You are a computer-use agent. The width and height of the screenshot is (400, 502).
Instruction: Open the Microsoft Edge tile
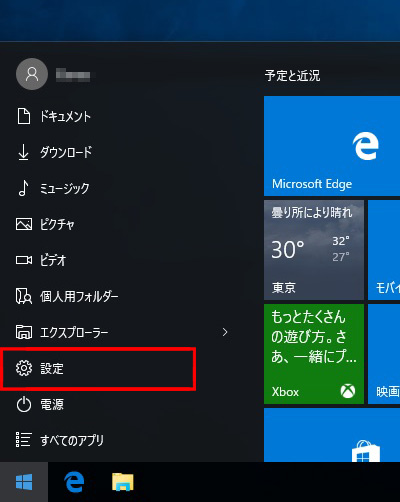[x=332, y=146]
